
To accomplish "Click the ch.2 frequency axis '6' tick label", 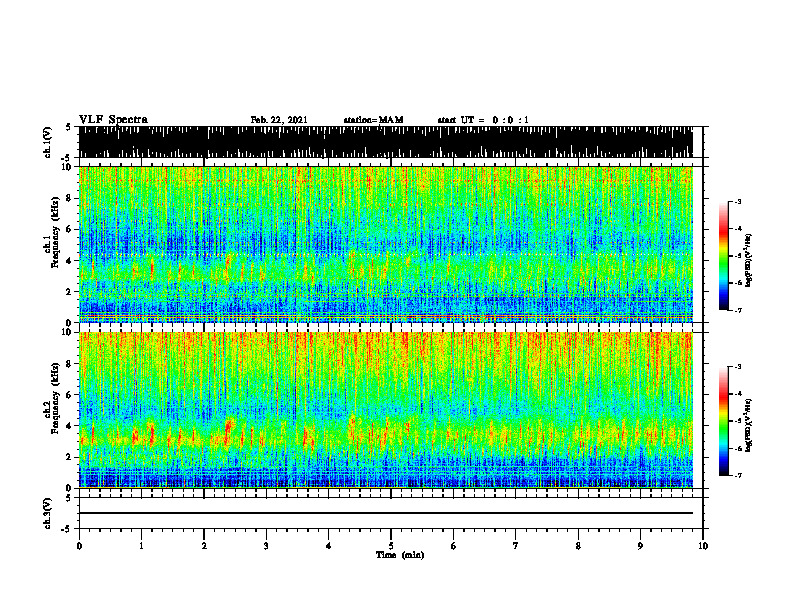I will pos(70,395).
